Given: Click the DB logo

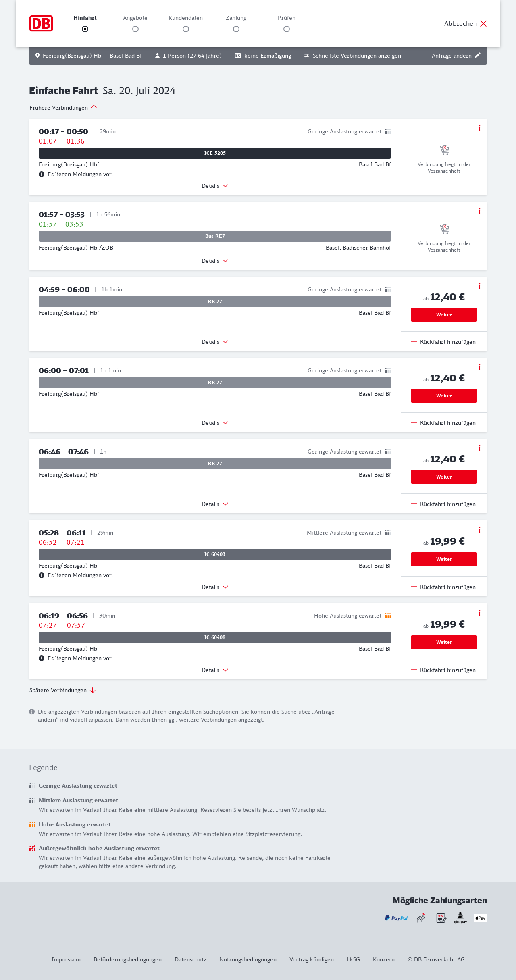Looking at the screenshot, I should point(41,23).
